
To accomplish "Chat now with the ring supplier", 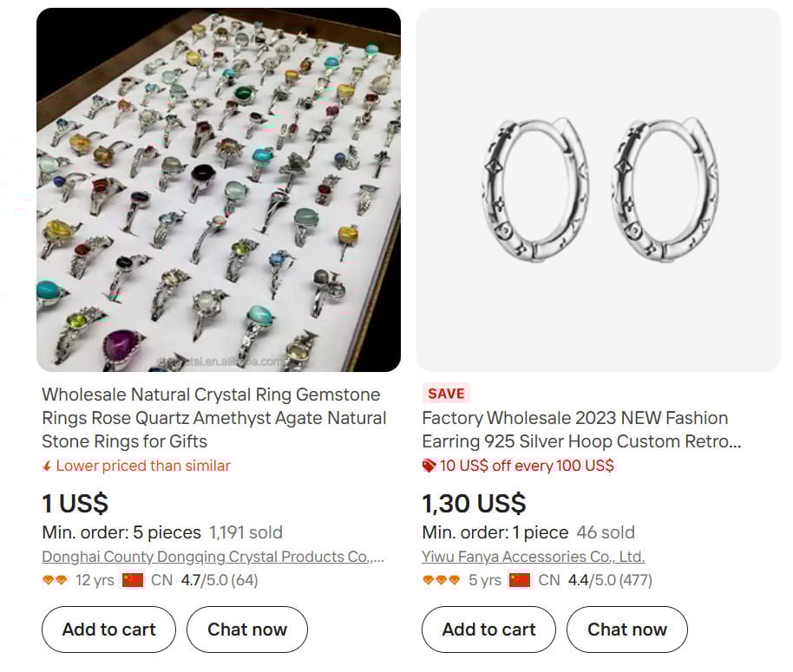I will click(x=246, y=630).
